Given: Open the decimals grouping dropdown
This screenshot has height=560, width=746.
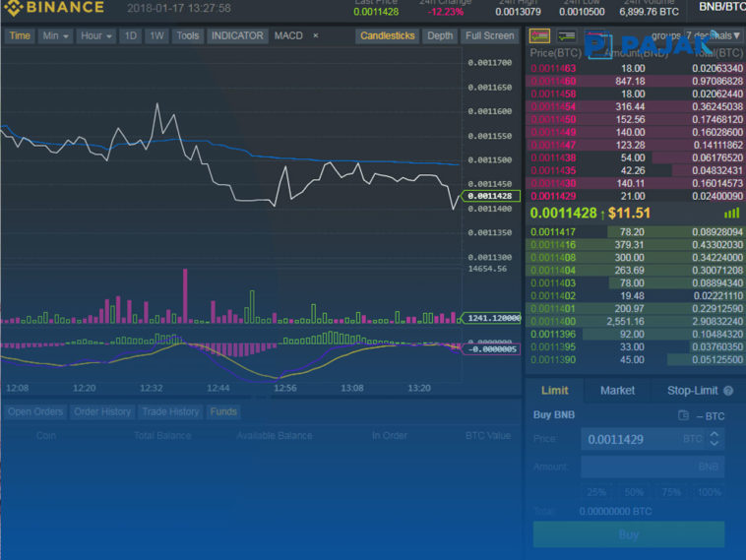Looking at the screenshot, I should coord(713,35).
